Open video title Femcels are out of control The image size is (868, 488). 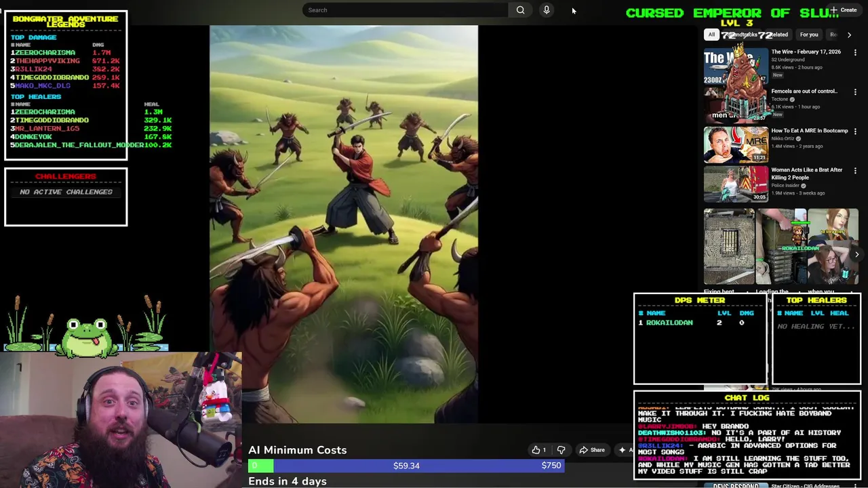click(804, 91)
